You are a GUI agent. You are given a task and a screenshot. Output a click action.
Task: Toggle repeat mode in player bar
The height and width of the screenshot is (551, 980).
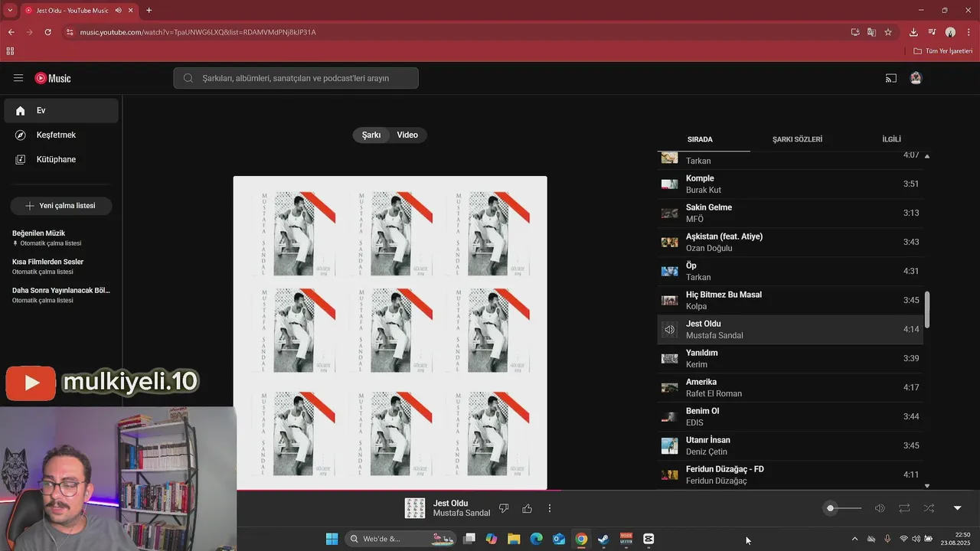[x=904, y=508]
